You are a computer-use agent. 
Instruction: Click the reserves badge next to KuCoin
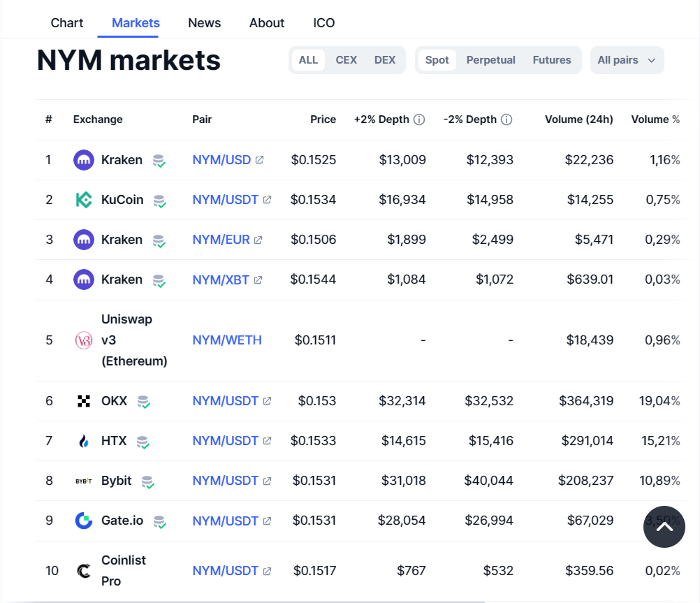pyautogui.click(x=159, y=201)
